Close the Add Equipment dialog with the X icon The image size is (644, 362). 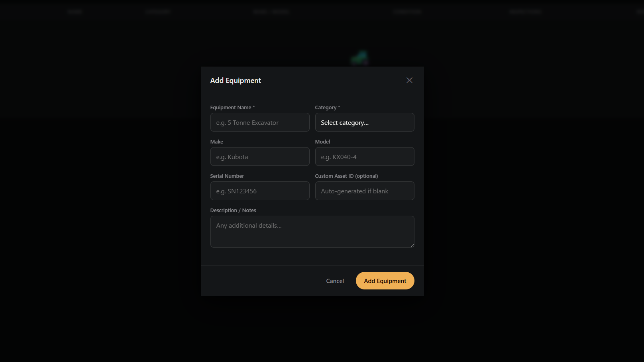pos(409,80)
